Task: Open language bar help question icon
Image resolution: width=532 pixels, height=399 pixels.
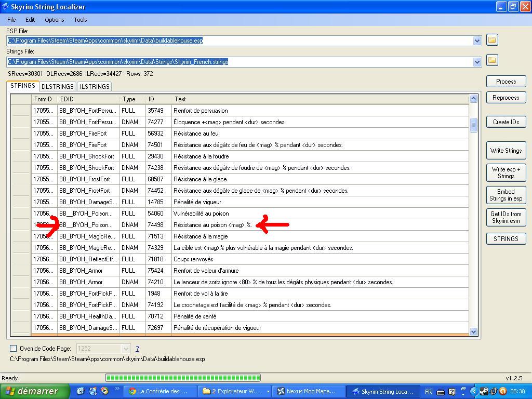Action: pyautogui.click(x=451, y=392)
